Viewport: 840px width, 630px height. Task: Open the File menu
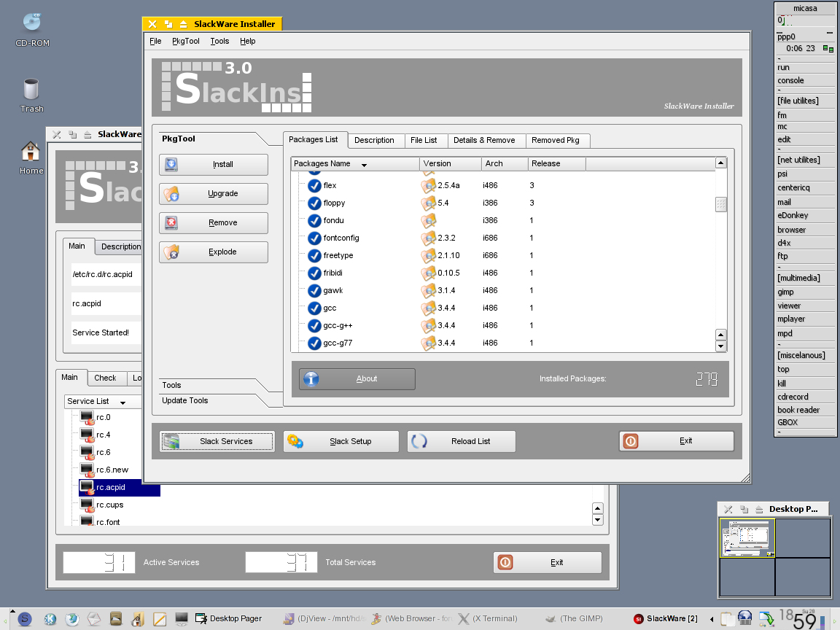click(155, 42)
